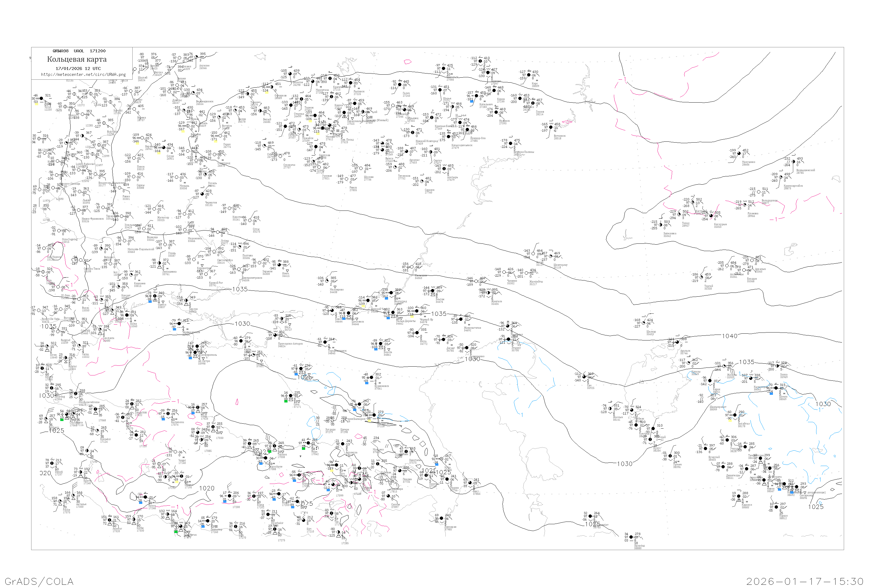Viewport: 882px width, 588px height.
Task: Click the Приморско-Ахтарск station name label
Action: tap(290, 343)
